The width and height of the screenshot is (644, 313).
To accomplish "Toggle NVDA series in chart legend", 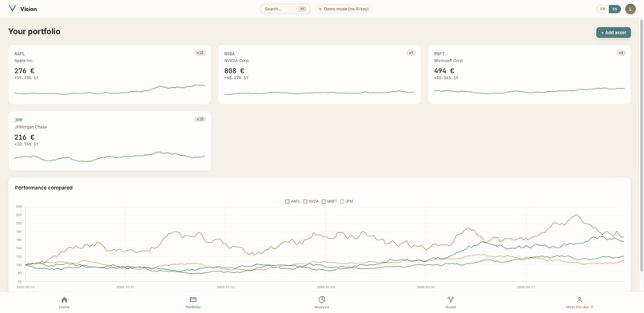I will (311, 201).
